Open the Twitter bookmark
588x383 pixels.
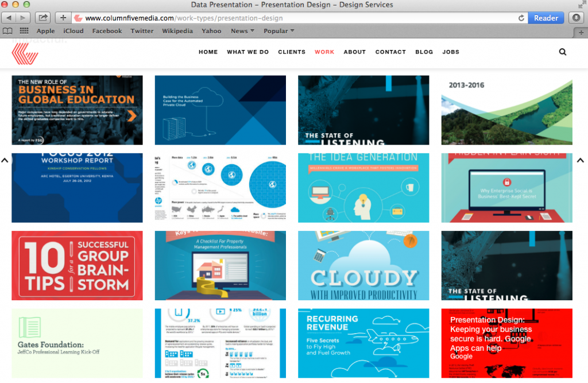click(x=142, y=31)
